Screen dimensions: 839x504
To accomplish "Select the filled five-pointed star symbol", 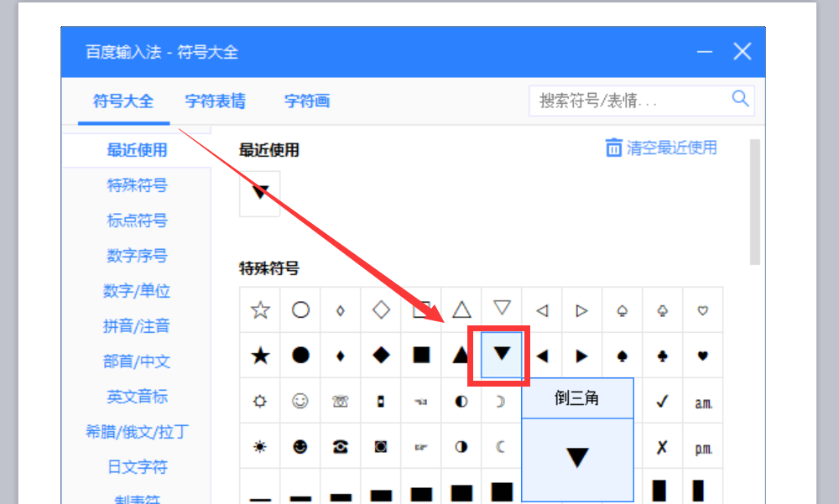I will [x=259, y=355].
